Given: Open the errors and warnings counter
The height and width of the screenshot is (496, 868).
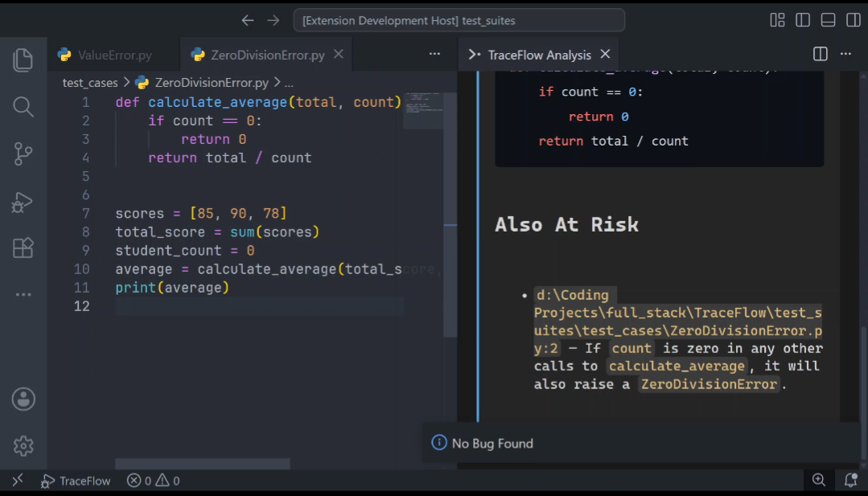Looking at the screenshot, I should pyautogui.click(x=154, y=481).
